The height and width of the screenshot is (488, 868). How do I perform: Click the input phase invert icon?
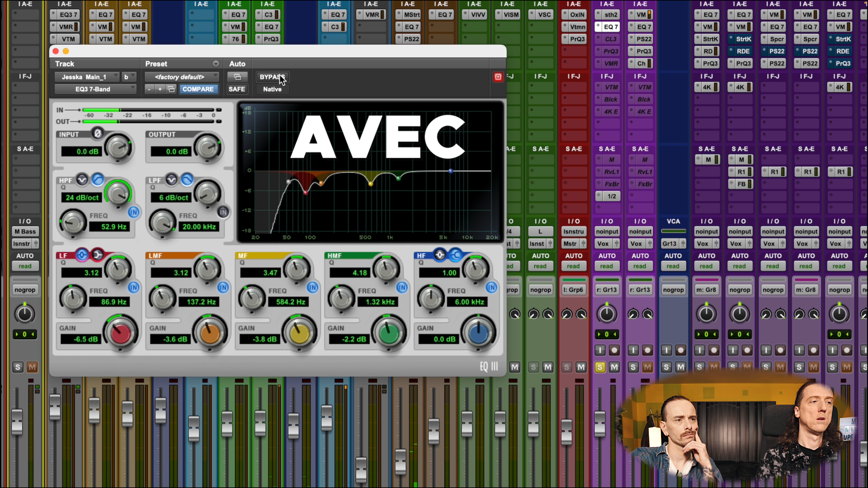coord(98,133)
